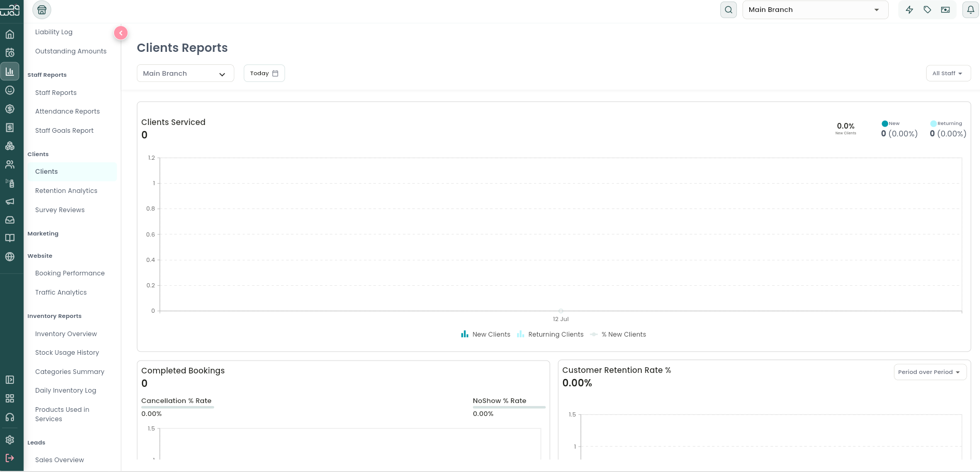Viewport: 980px width, 472px height.
Task: Open Stock Usage History
Action: pyautogui.click(x=67, y=353)
